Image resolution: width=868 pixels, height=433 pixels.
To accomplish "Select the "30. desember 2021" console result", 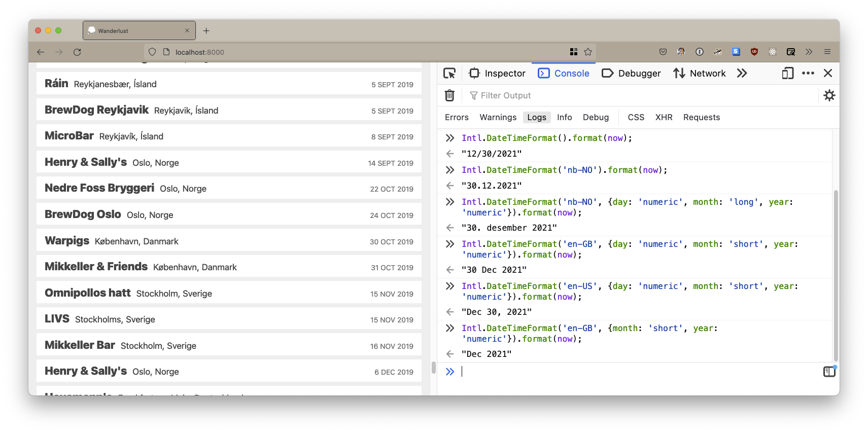I will tap(509, 228).
